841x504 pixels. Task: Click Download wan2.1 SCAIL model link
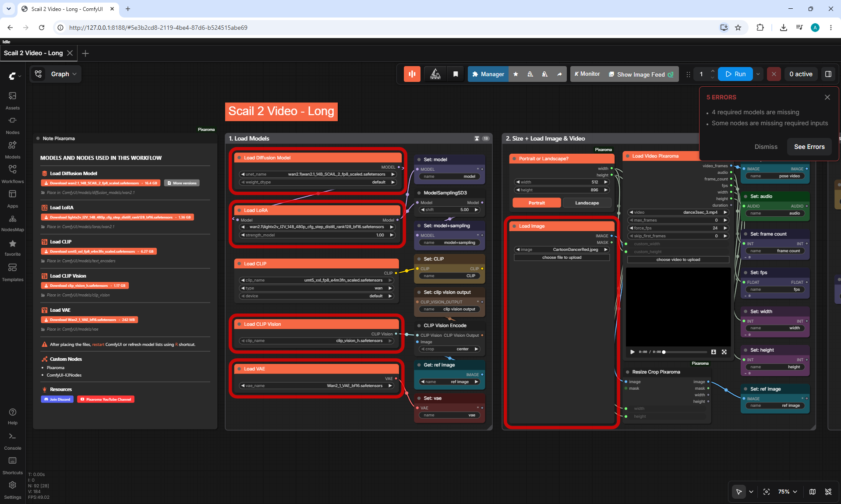click(101, 183)
